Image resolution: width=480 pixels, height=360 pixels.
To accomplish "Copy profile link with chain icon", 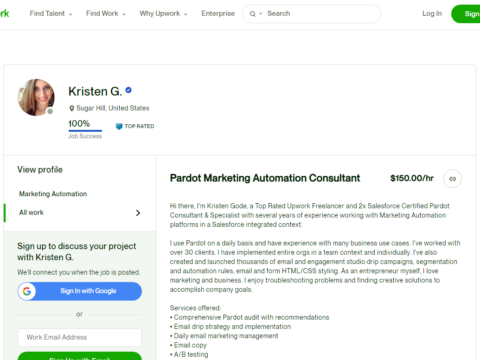I will [x=452, y=179].
